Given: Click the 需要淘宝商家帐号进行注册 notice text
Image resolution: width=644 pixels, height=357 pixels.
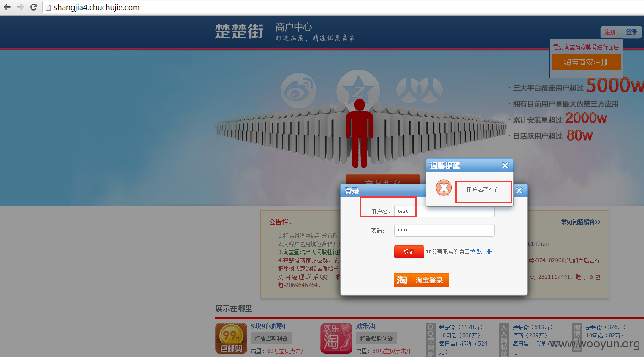Looking at the screenshot, I should pos(586,47).
